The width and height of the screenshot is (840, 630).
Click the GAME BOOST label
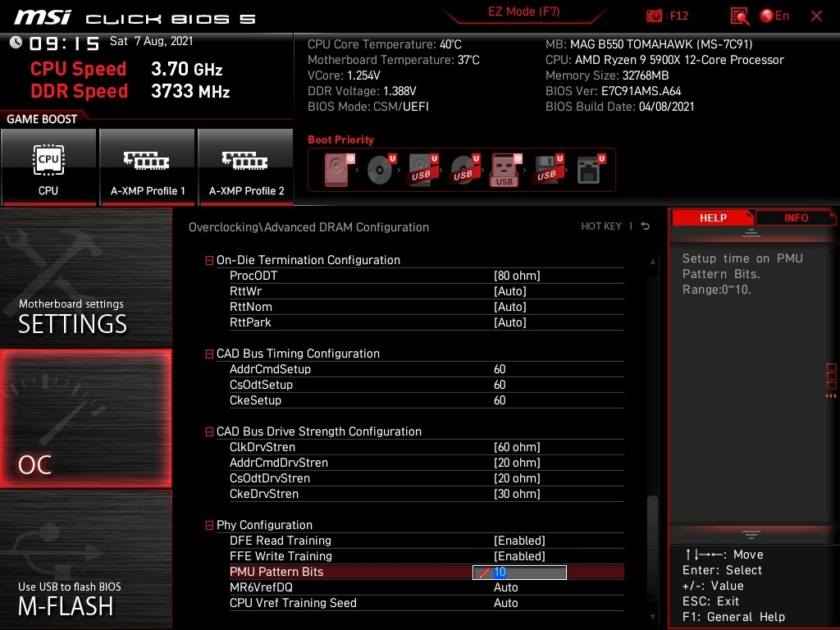pos(42,119)
